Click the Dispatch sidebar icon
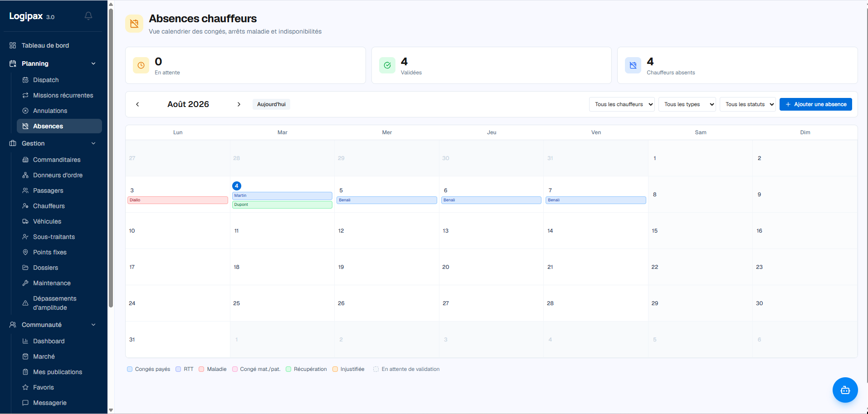The height and width of the screenshot is (414, 868). click(x=25, y=80)
